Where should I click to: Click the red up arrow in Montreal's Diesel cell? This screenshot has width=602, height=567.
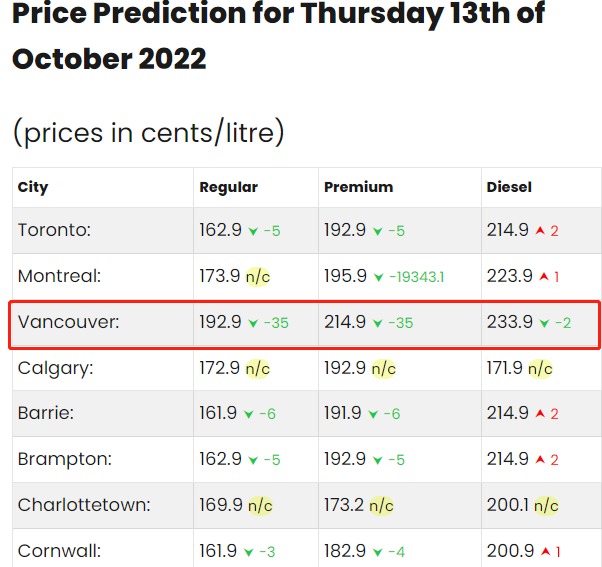(x=541, y=277)
